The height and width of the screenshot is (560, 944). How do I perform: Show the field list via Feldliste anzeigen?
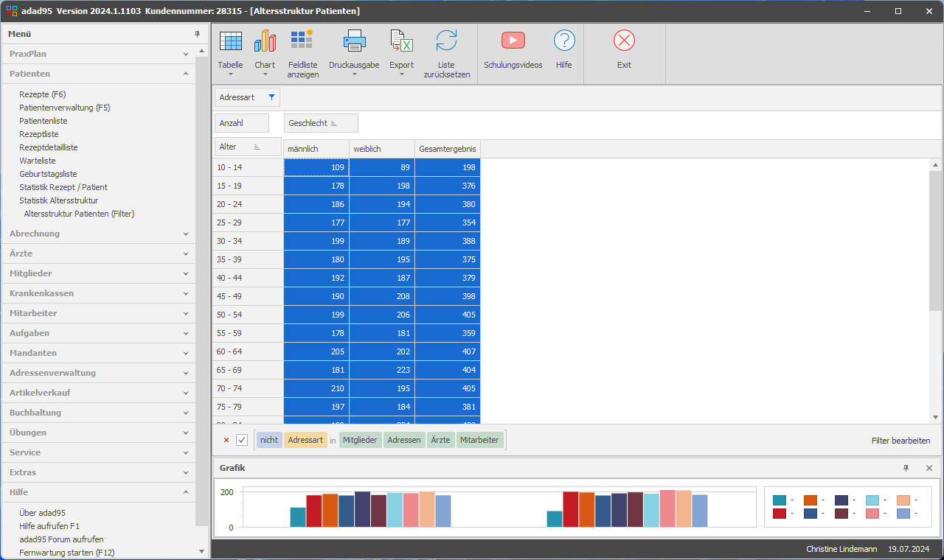pyautogui.click(x=302, y=42)
